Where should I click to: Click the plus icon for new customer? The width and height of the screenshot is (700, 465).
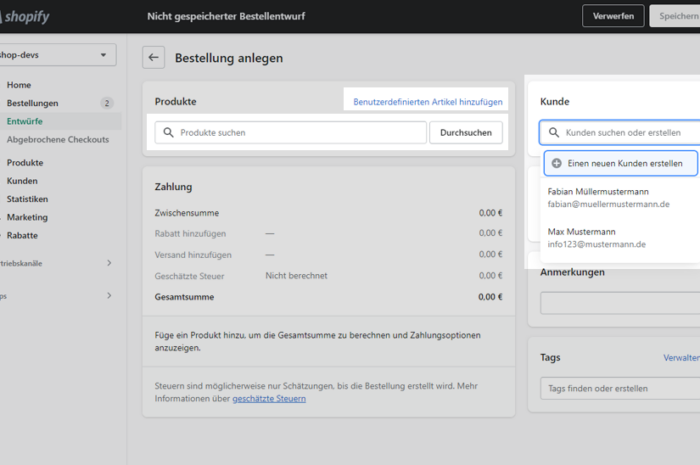click(x=556, y=163)
